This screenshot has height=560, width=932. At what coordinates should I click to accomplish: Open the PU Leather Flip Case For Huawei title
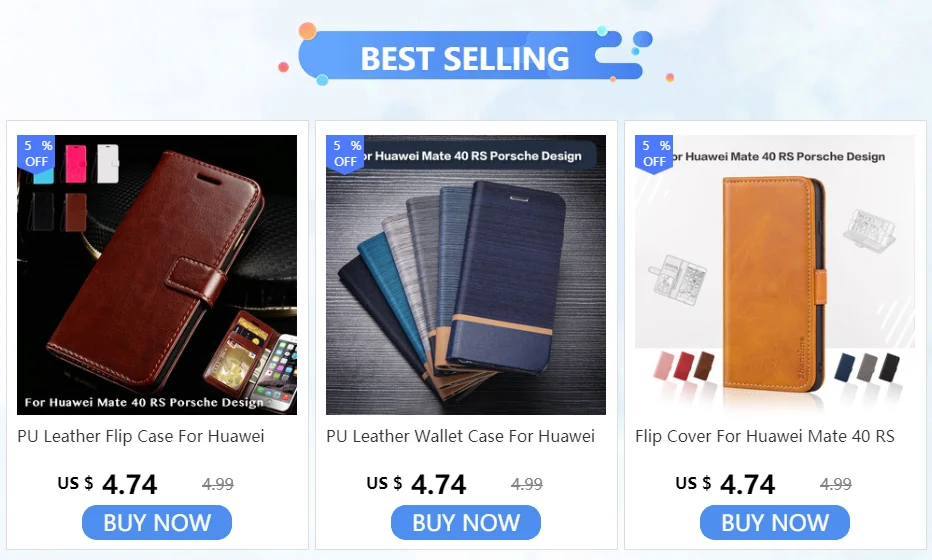tap(141, 436)
